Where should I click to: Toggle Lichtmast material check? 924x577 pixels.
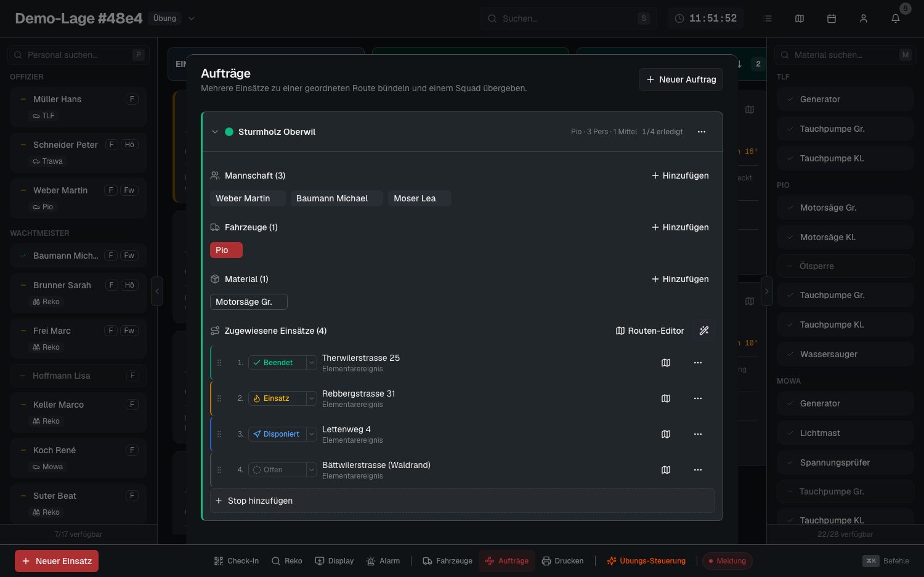pyautogui.click(x=790, y=433)
